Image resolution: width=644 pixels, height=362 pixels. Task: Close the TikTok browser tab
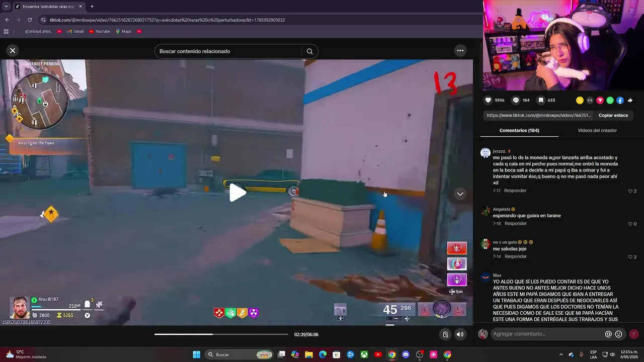click(80, 7)
